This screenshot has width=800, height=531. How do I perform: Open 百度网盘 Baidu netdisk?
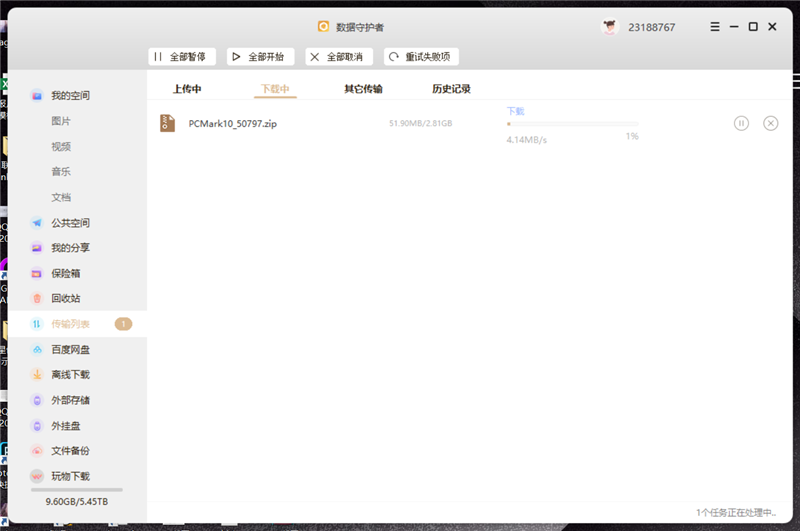[x=70, y=350]
